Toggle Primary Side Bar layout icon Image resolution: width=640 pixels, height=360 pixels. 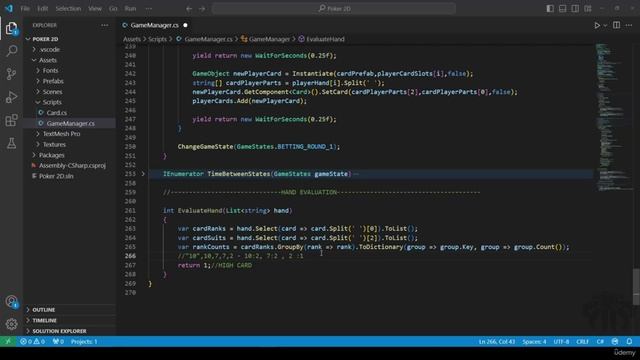pos(550,9)
